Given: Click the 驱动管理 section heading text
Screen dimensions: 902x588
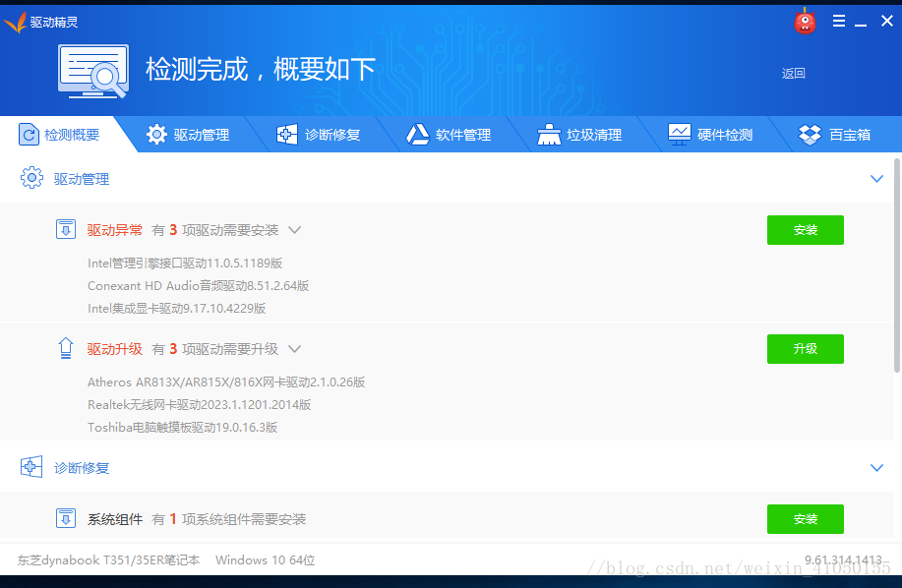Looking at the screenshot, I should [81, 179].
